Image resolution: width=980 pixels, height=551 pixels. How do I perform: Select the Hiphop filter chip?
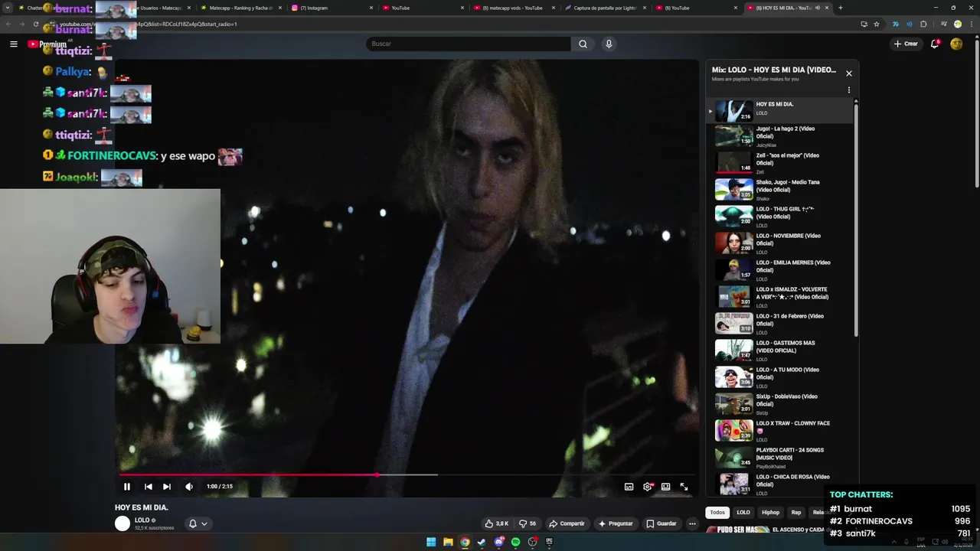click(x=770, y=513)
